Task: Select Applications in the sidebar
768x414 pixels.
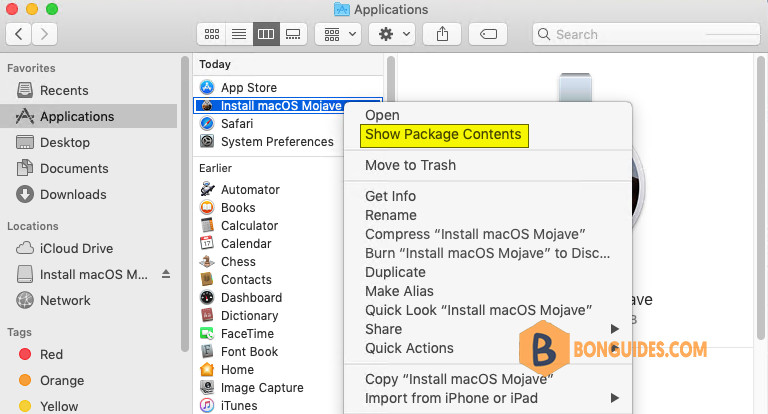Action: click(x=88, y=117)
